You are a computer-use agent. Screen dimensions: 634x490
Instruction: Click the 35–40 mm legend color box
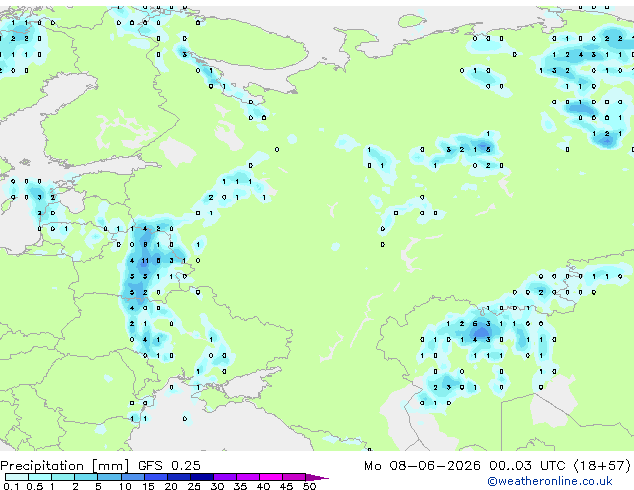pos(247,477)
